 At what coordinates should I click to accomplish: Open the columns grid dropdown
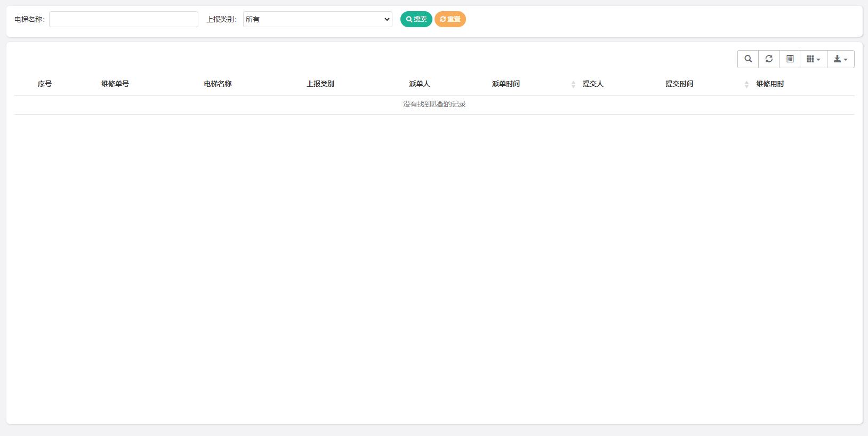(x=814, y=59)
